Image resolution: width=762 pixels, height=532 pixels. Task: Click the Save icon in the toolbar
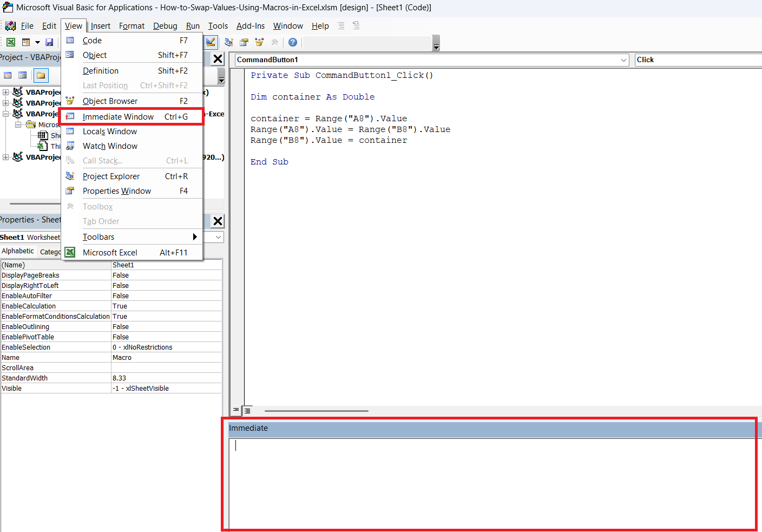point(49,42)
